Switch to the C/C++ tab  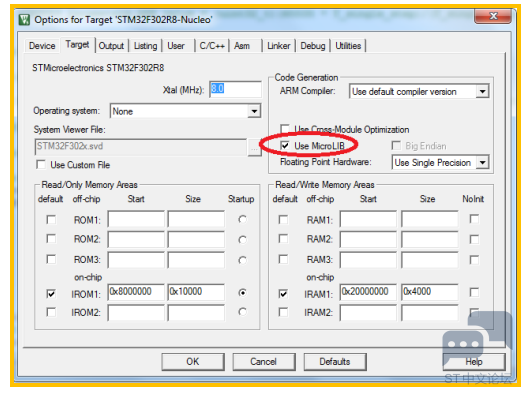click(212, 46)
